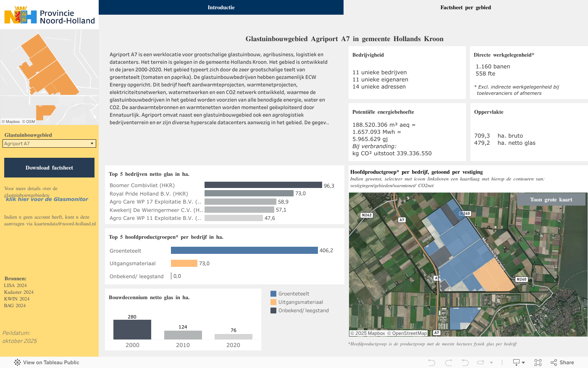The image size is (588, 368).
Task: Enter full screen mode
Action: click(x=538, y=363)
